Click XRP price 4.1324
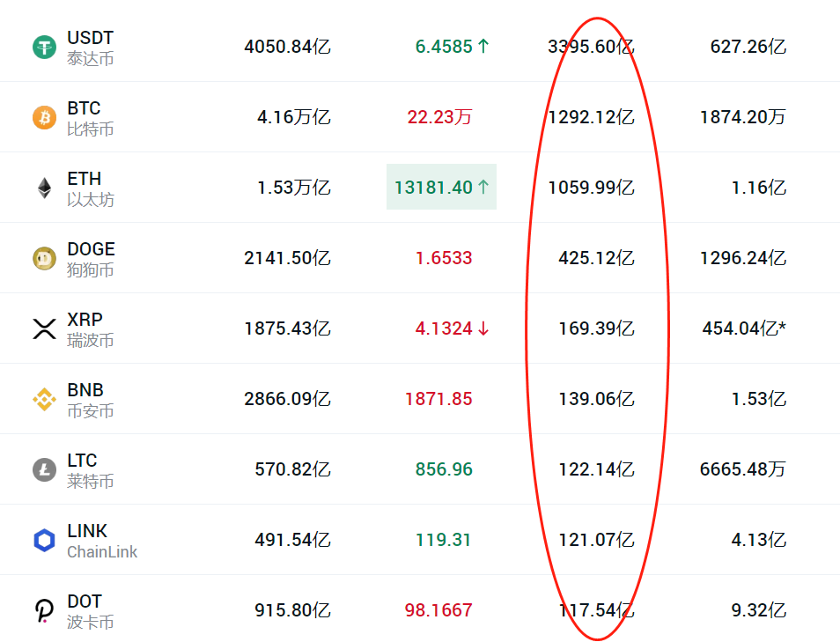The height and width of the screenshot is (642, 840). point(444,328)
